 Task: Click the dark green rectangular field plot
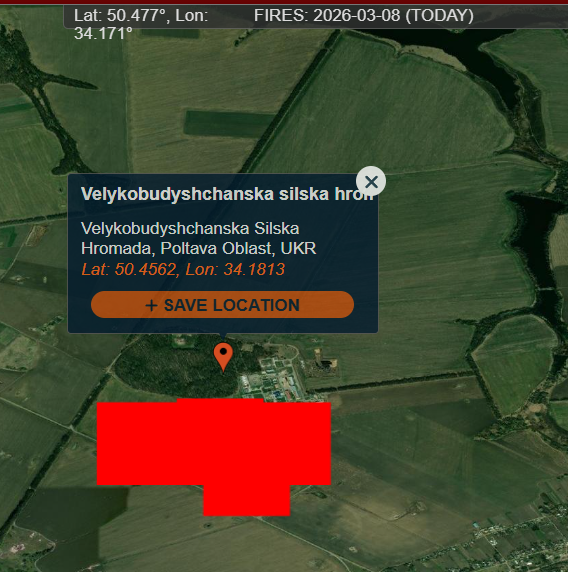228,124
